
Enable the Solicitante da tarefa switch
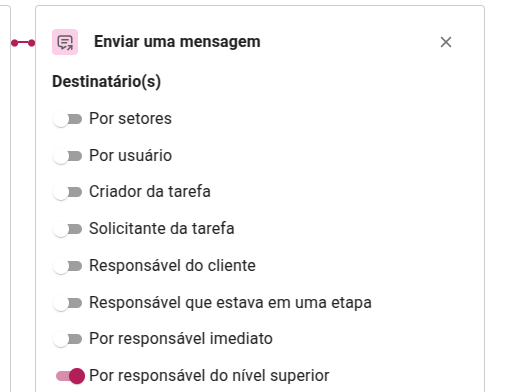pyautogui.click(x=68, y=229)
